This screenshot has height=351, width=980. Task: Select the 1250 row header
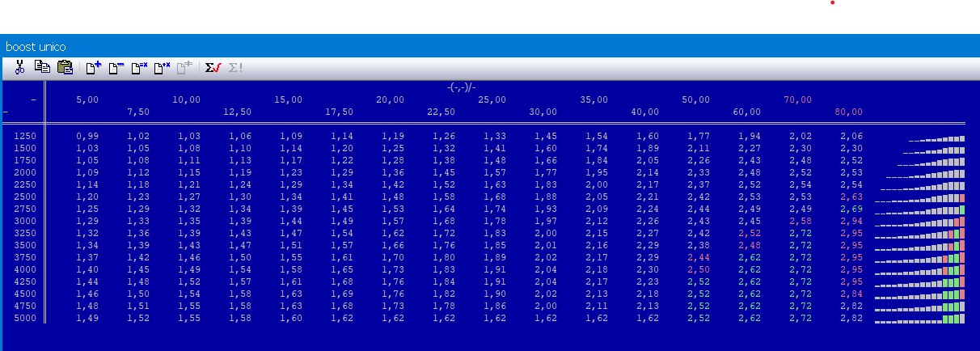(25, 136)
